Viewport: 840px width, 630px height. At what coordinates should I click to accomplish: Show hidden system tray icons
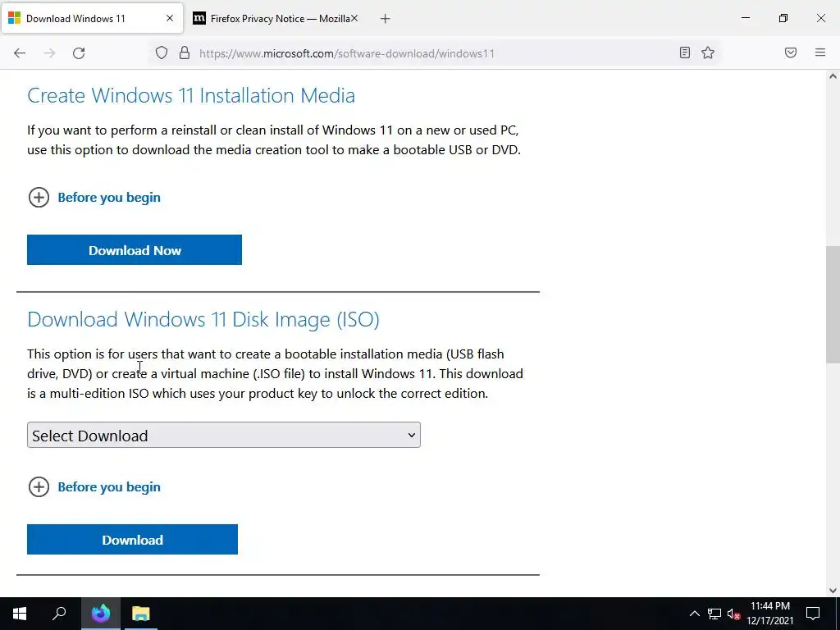pos(694,614)
